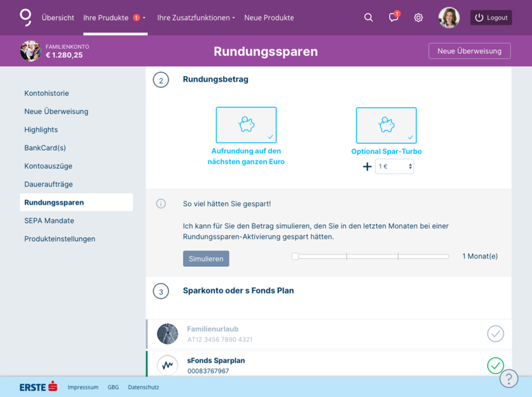Open Kontoauszüge in the sidebar

tap(48, 166)
